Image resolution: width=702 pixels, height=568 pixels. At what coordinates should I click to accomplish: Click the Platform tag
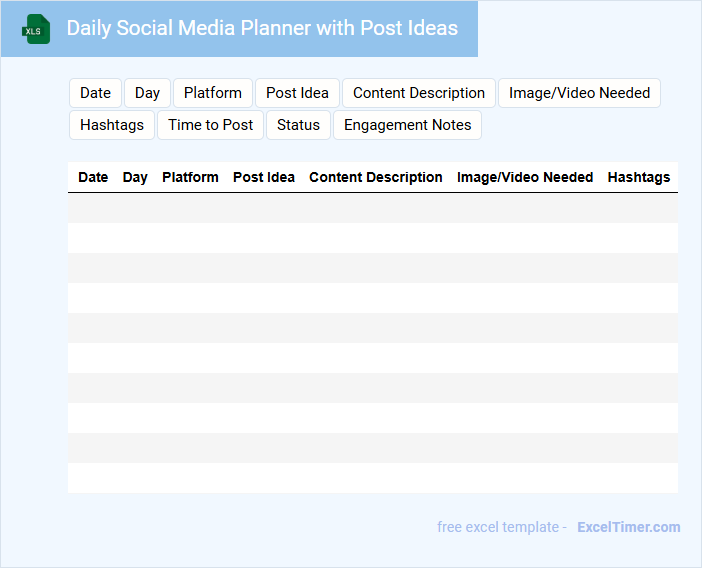pyautogui.click(x=212, y=93)
